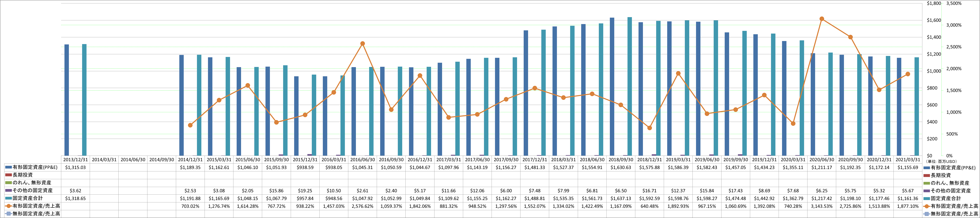Click 有形固定資産(PP&E) row header in data table
Image resolution: width=980 pixels, height=218 pixels.
click(x=35, y=167)
